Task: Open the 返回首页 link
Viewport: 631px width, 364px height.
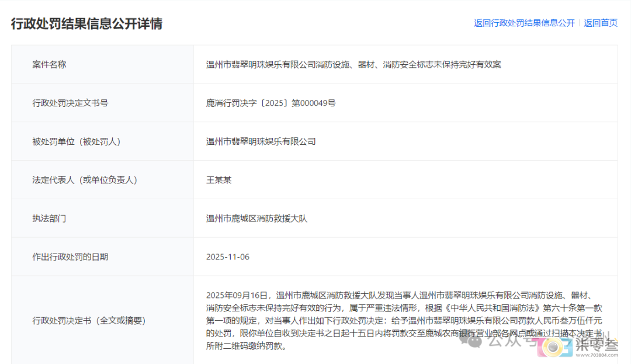Action: [601, 23]
